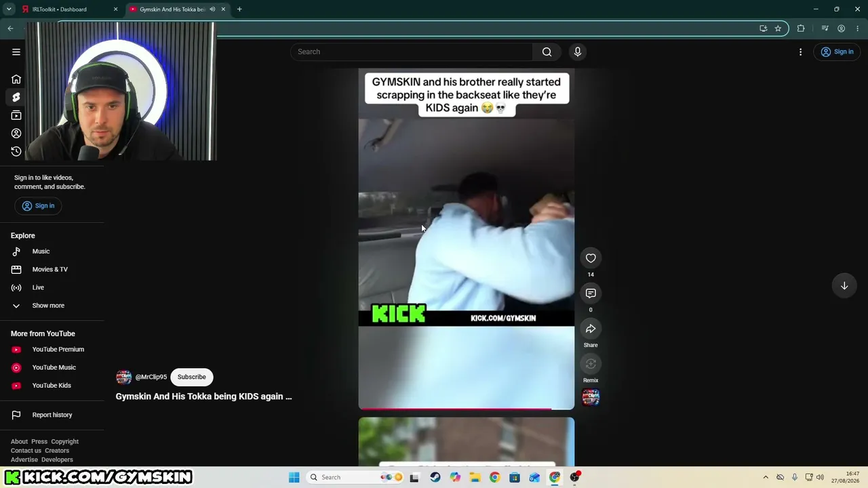Go back with browser back arrow
The width and height of the screenshot is (868, 488).
(10, 28)
